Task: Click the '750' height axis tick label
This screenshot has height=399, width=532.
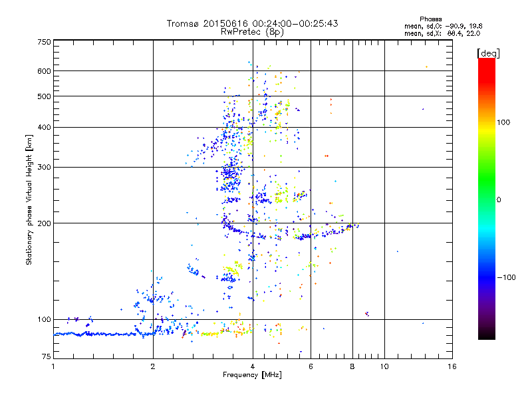Action: point(45,42)
